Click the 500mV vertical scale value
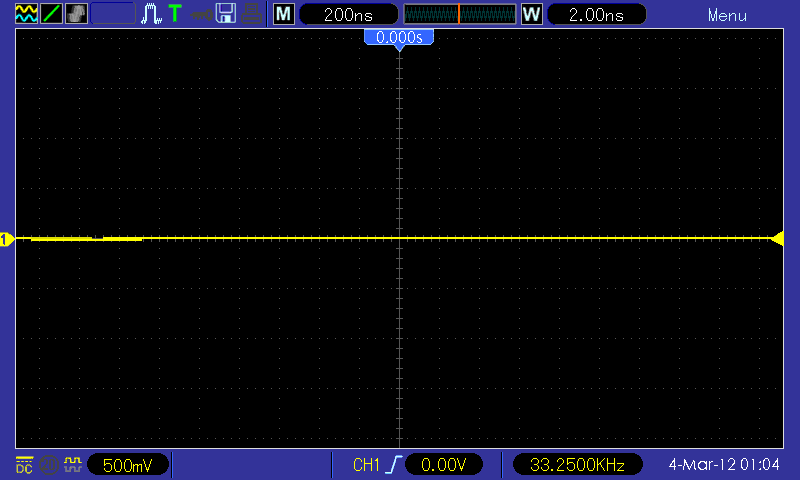This screenshot has width=800, height=480. click(x=128, y=465)
